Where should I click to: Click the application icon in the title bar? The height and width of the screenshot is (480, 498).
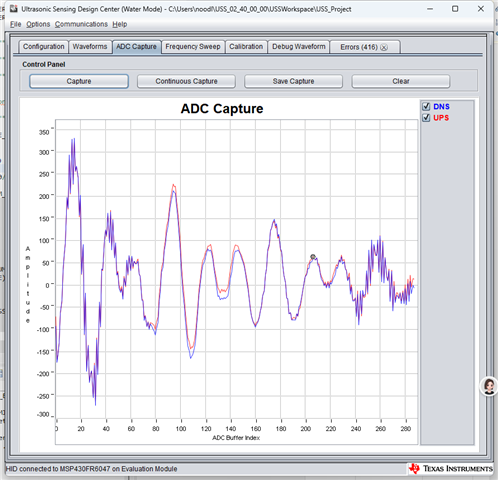click(x=14, y=8)
